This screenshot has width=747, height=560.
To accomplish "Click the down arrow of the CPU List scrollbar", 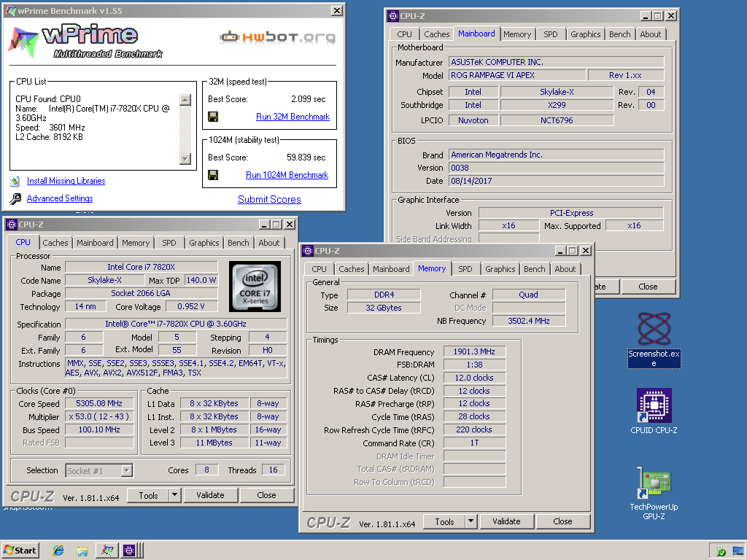I will pyautogui.click(x=185, y=158).
